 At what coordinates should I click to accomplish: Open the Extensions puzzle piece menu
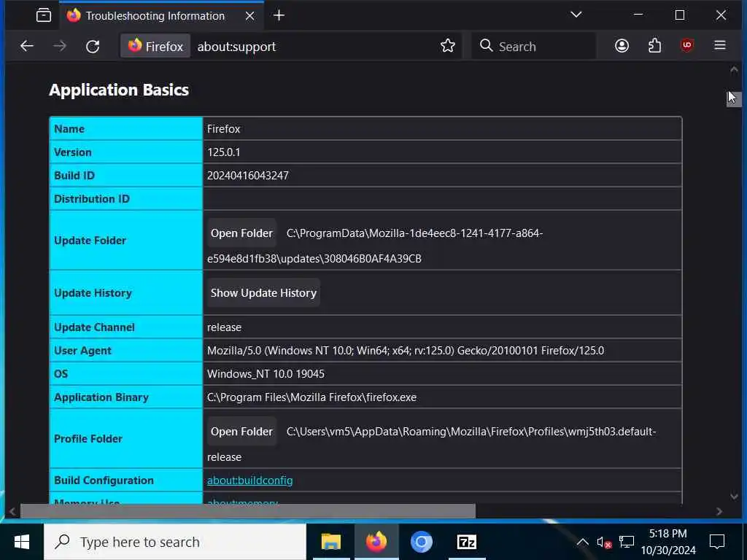click(x=654, y=46)
